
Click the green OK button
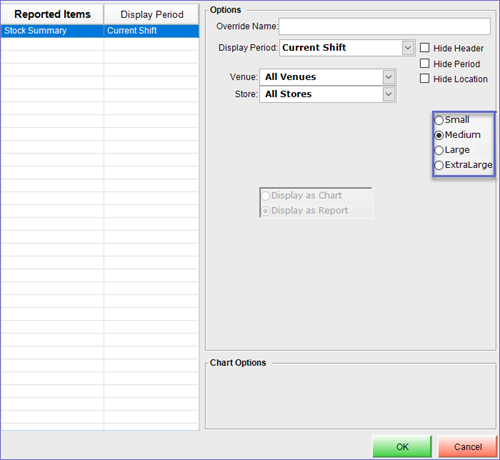coord(402,446)
